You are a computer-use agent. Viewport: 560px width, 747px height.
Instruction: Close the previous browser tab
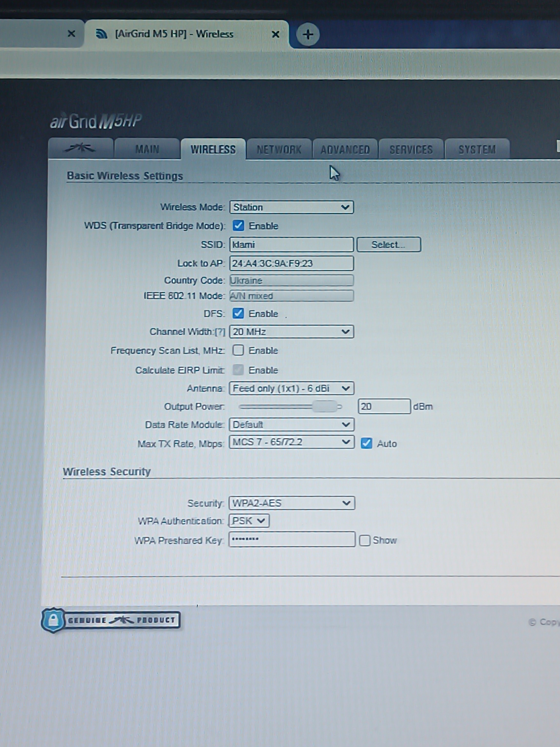[x=71, y=33]
